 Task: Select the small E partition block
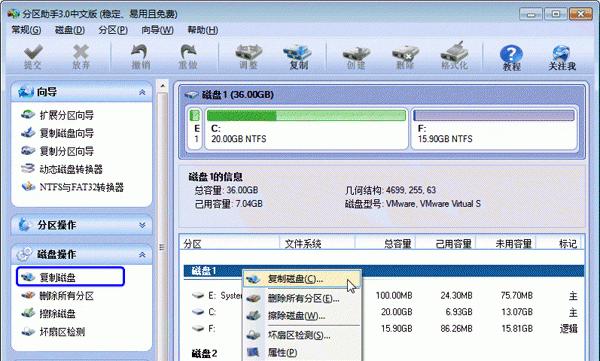(x=196, y=128)
